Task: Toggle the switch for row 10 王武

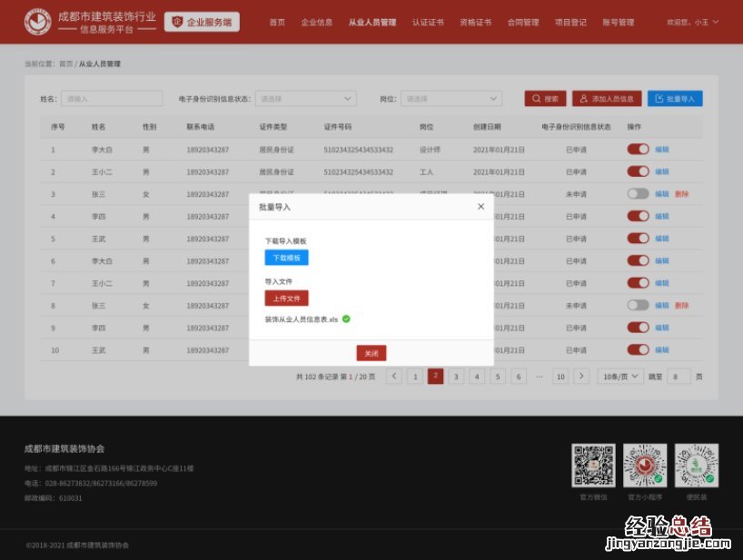Action: tap(638, 349)
